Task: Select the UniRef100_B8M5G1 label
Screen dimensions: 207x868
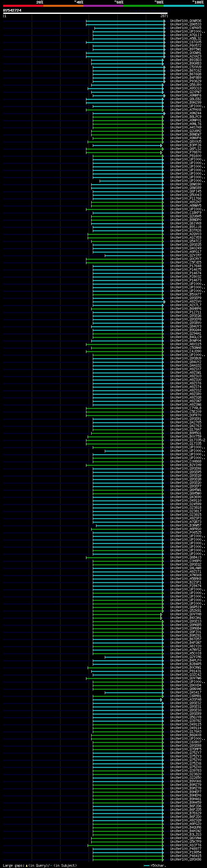Action: tap(186, 433)
